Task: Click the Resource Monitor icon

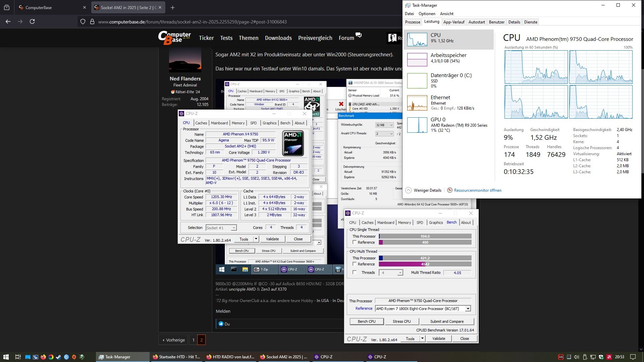Action: point(450,190)
